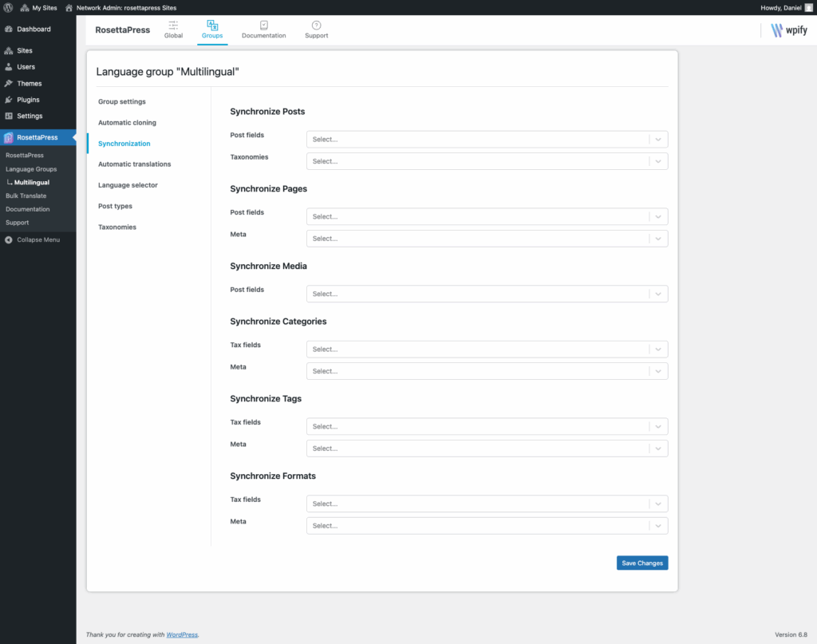Click the Support question mark icon

tap(316, 26)
